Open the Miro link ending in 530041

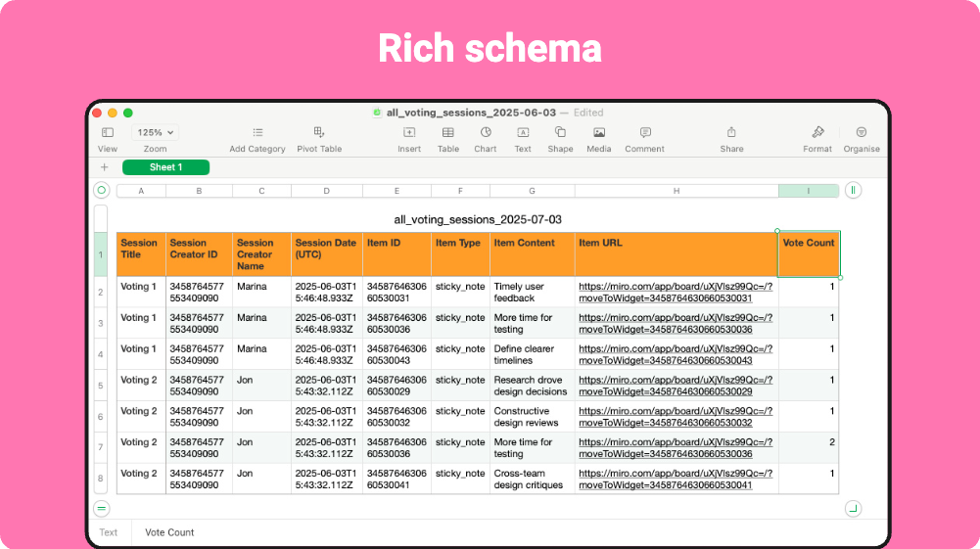coord(675,480)
